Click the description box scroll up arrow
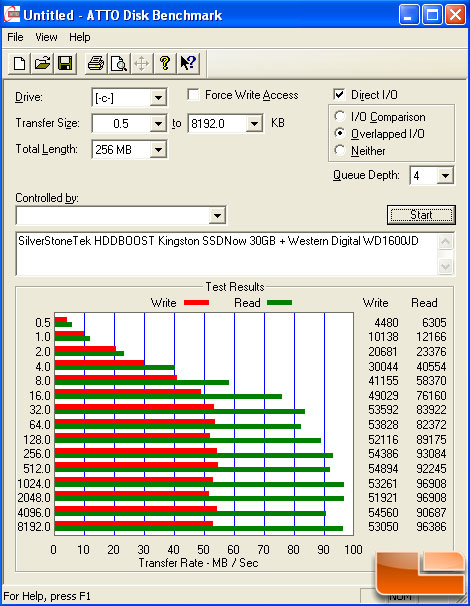The image size is (470, 606). [x=445, y=242]
